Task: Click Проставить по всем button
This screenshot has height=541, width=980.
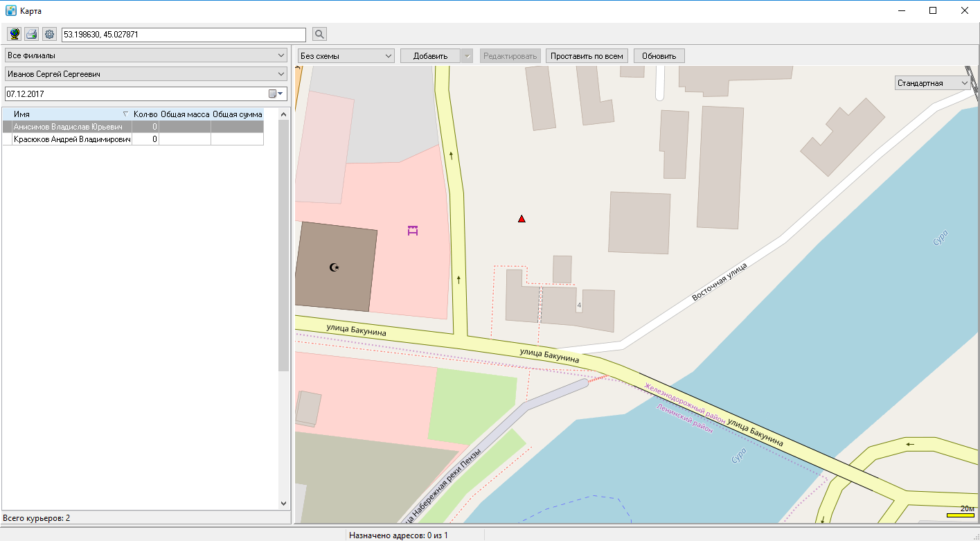Action: (587, 56)
